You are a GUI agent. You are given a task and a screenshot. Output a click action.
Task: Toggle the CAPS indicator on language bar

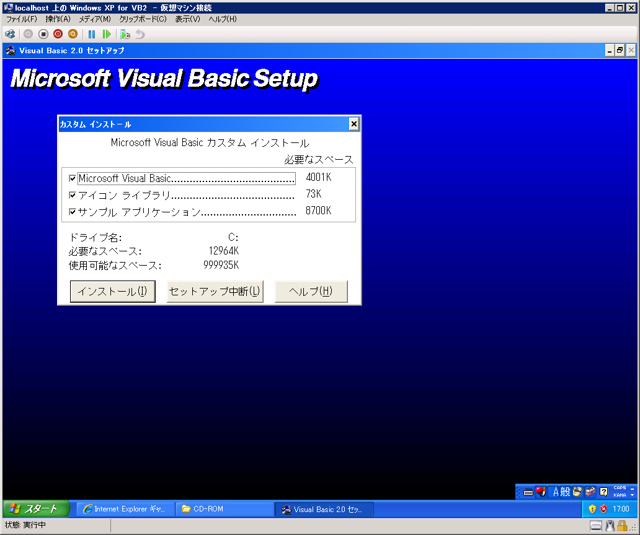coord(620,488)
